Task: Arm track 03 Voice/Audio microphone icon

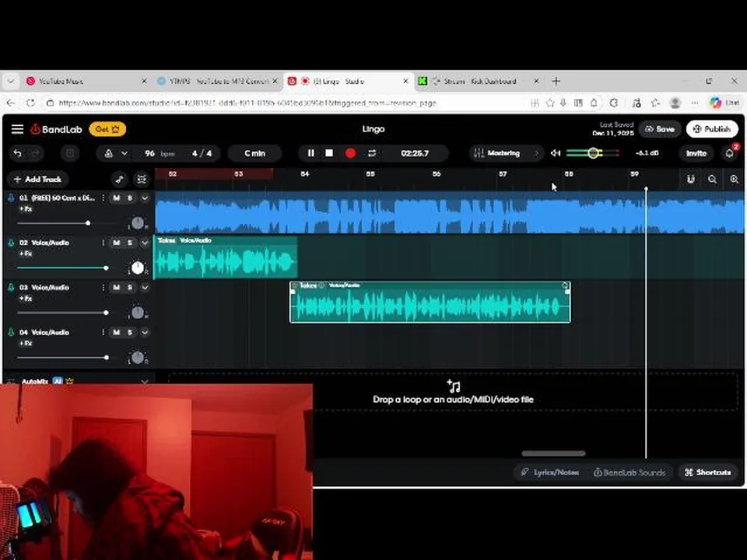Action: point(11,288)
